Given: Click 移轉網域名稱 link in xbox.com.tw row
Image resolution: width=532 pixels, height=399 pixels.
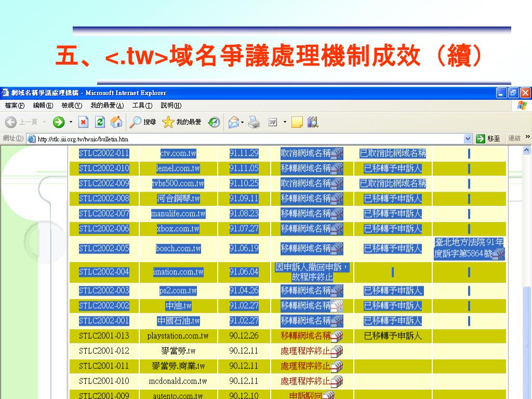Looking at the screenshot, I should tap(305, 229).
